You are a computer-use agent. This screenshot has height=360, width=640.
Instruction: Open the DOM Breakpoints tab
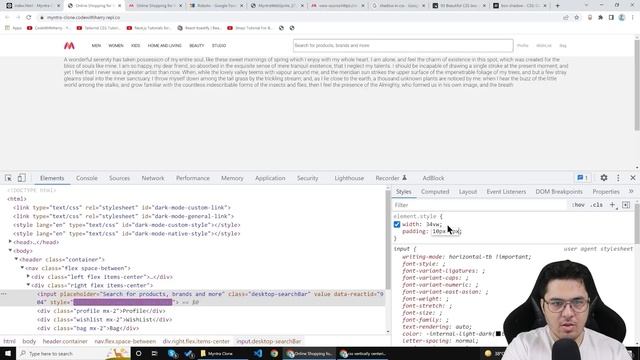[x=559, y=191]
